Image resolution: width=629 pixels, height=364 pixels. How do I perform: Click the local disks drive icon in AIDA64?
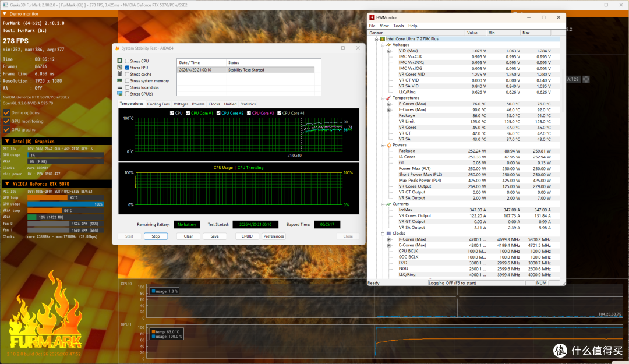pyautogui.click(x=119, y=87)
